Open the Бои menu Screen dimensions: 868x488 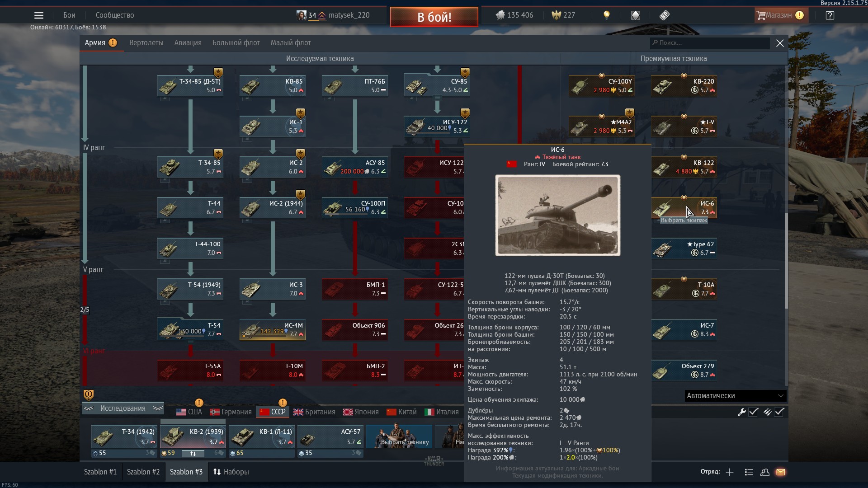[x=69, y=15]
